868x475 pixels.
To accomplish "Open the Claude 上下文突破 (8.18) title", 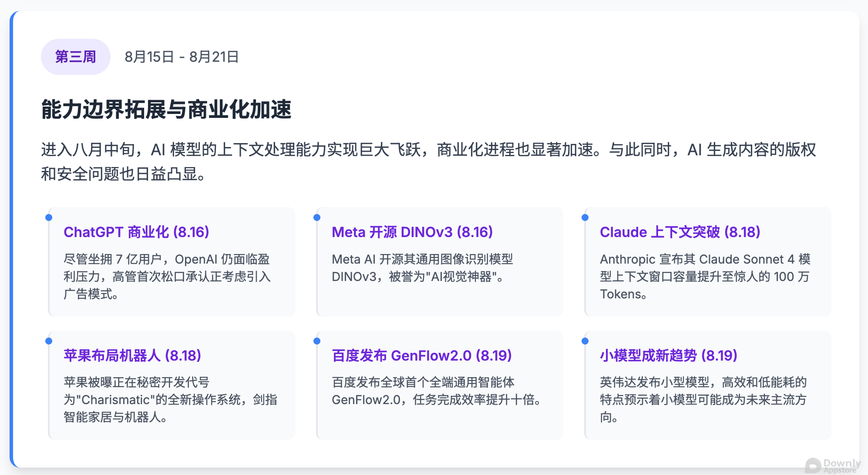I will (680, 232).
